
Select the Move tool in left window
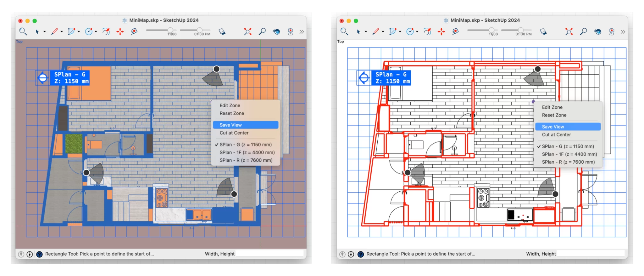click(x=120, y=31)
